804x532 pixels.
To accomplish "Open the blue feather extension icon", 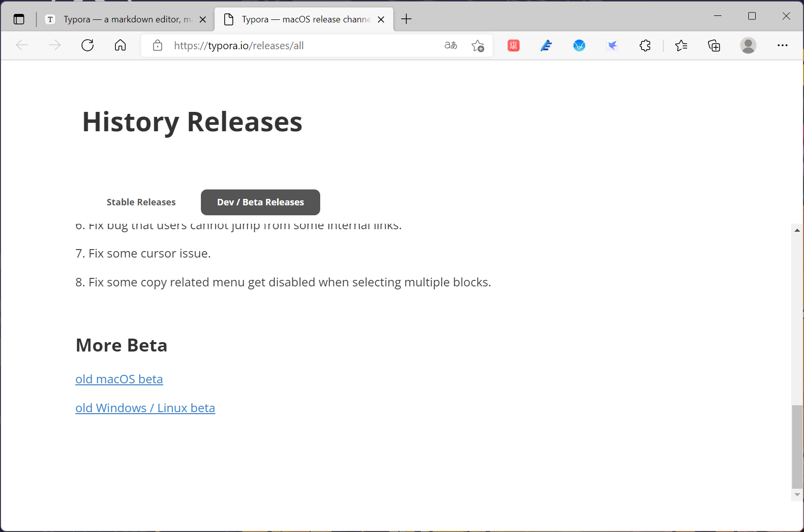I will point(546,46).
